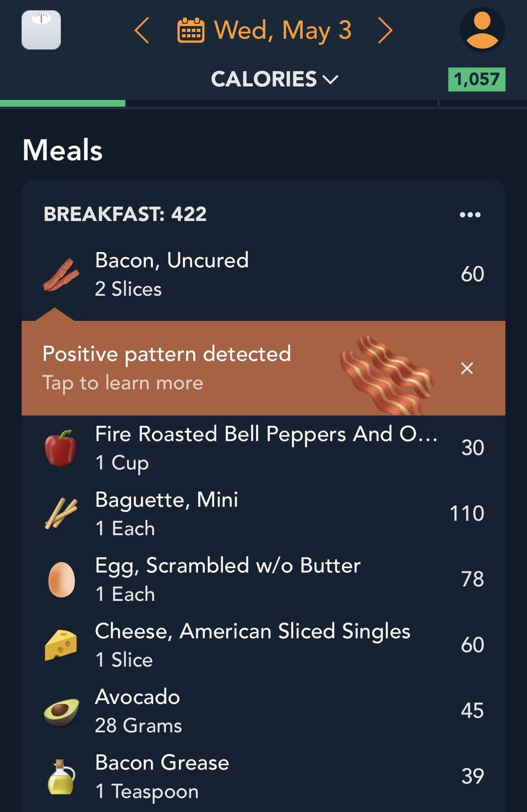The height and width of the screenshot is (812, 527).
Task: Open the user profile avatar
Action: click(x=482, y=30)
